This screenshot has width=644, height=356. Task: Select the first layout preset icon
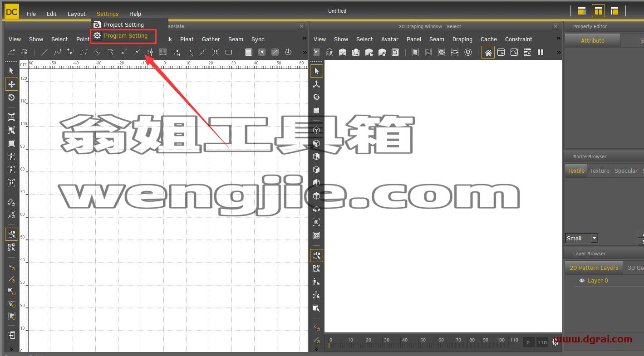(582, 11)
